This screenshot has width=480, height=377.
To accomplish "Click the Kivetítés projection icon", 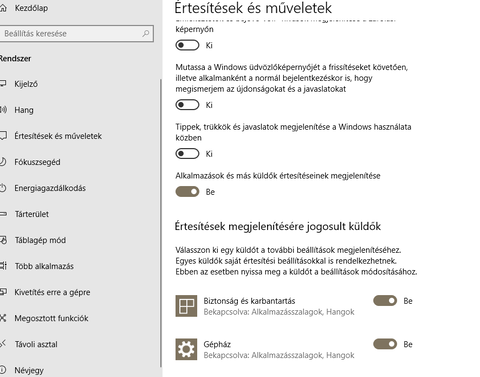I will click(3, 292).
